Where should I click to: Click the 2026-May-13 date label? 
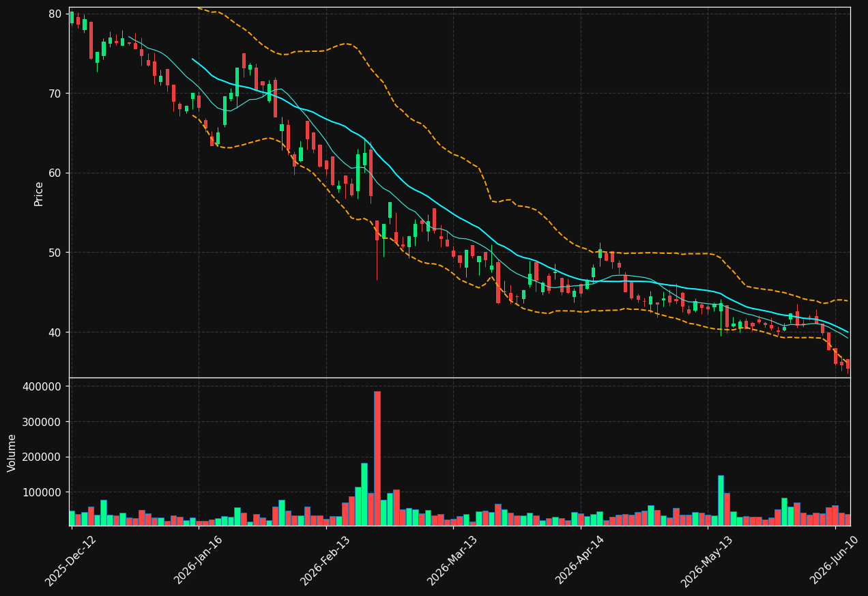[706, 560]
